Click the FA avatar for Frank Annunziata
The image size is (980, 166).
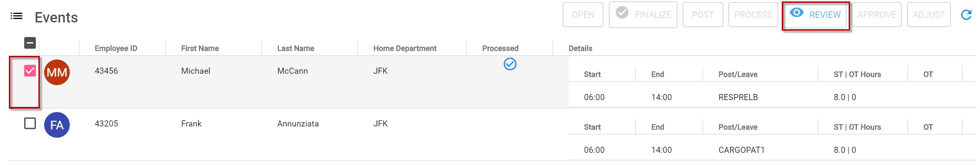pyautogui.click(x=57, y=125)
